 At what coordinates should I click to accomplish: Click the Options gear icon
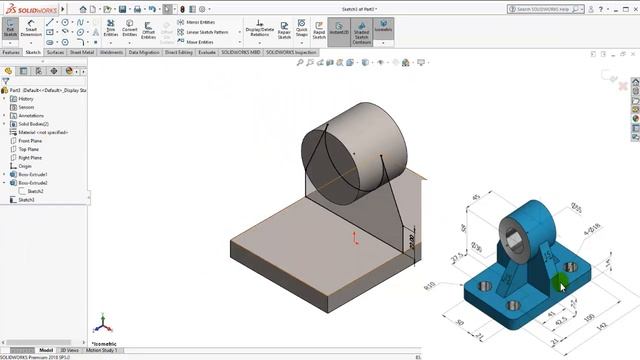(202, 9)
